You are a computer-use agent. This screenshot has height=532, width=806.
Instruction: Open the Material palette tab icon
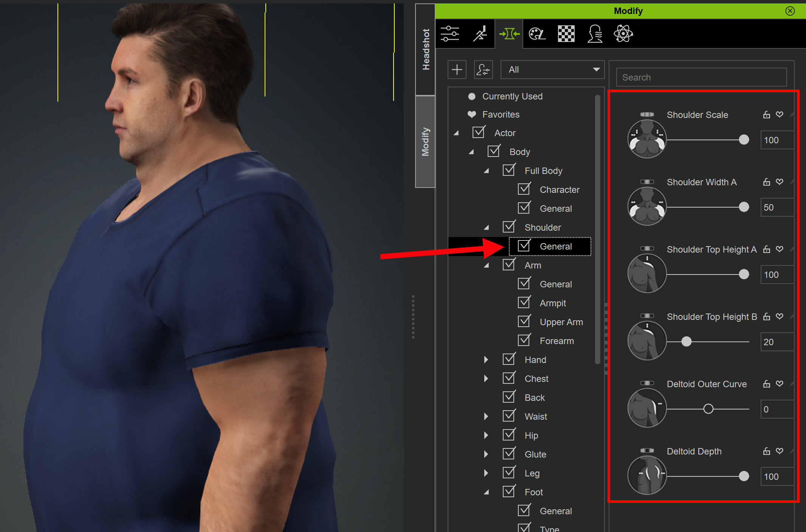pyautogui.click(x=537, y=34)
